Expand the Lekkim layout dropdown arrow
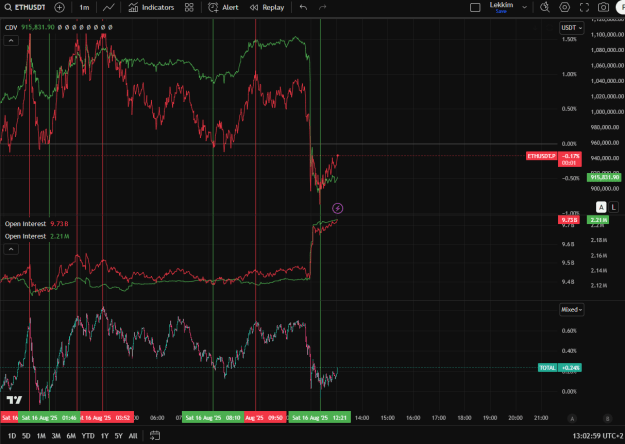 pyautogui.click(x=525, y=7)
